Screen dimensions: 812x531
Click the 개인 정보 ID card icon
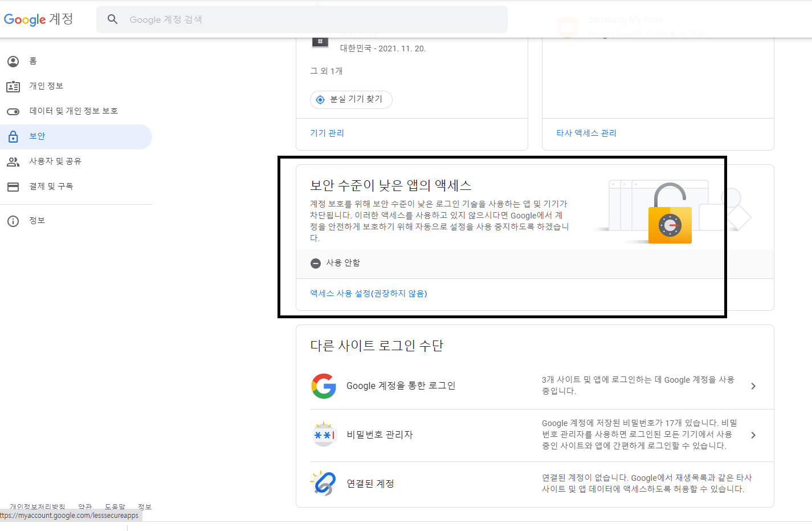pyautogui.click(x=13, y=86)
